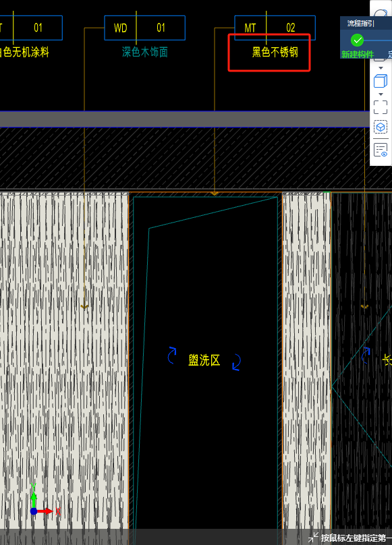Image resolution: width=392 pixels, height=545 pixels.
Task: Click the 02 number in MT tag
Action: tap(291, 28)
